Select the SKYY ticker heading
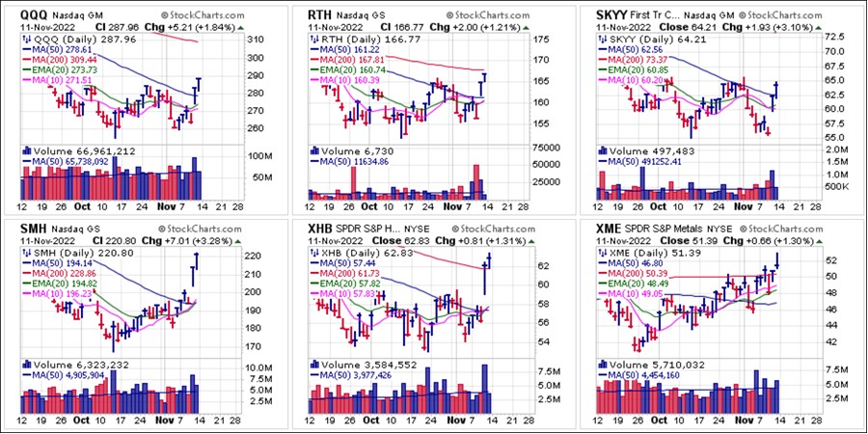The width and height of the screenshot is (868, 434). tap(610, 14)
